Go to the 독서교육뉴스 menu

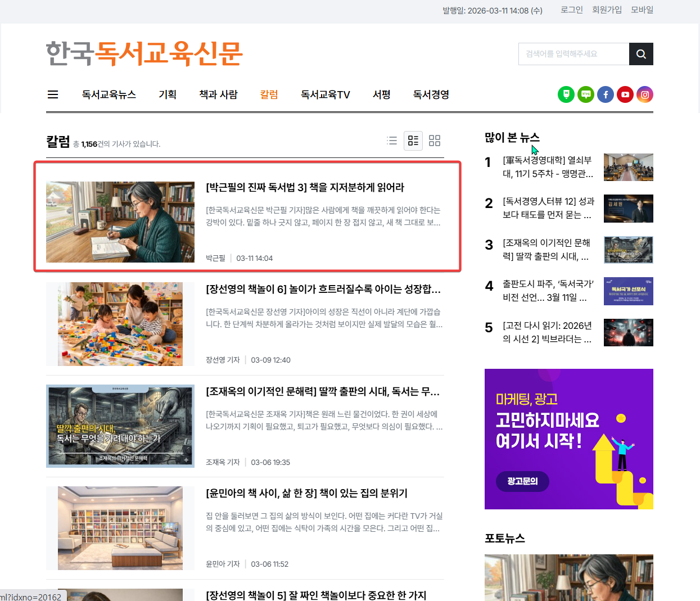[109, 94]
